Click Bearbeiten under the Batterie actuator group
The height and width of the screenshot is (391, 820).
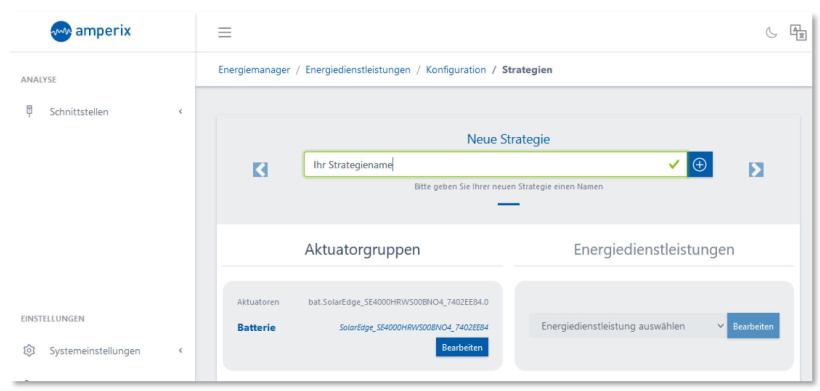[x=462, y=347]
